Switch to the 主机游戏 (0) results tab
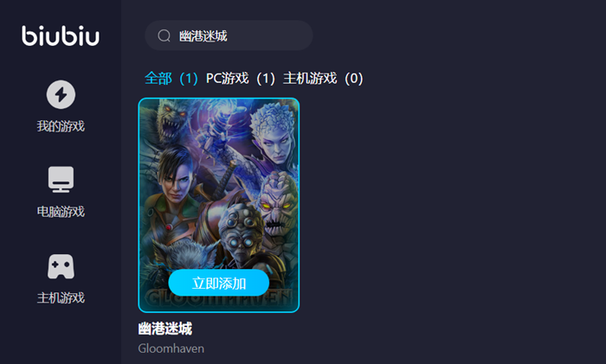The image size is (606, 364). click(323, 79)
